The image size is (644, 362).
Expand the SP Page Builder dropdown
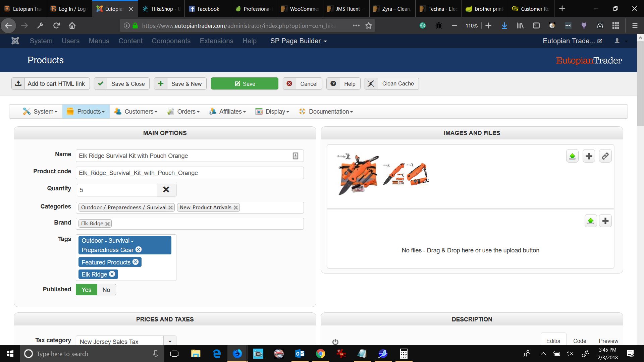pyautogui.click(x=299, y=41)
